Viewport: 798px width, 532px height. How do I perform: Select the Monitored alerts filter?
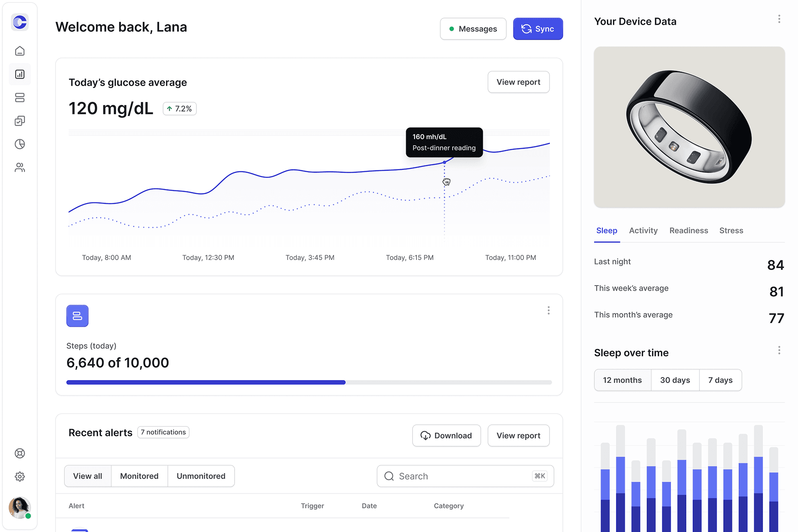tap(139, 476)
